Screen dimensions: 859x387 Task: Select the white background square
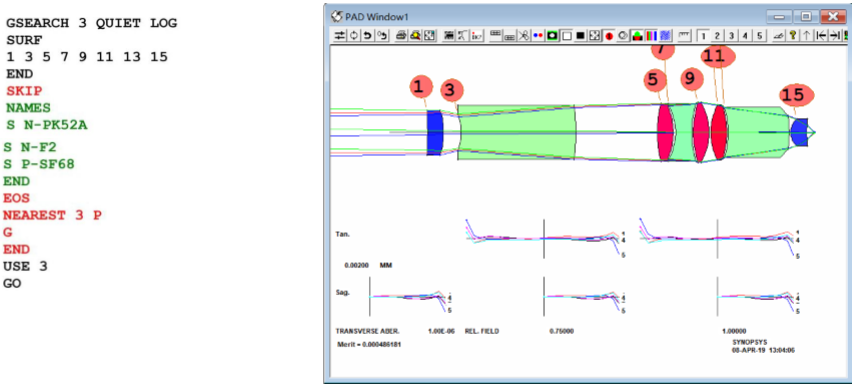pos(566,36)
